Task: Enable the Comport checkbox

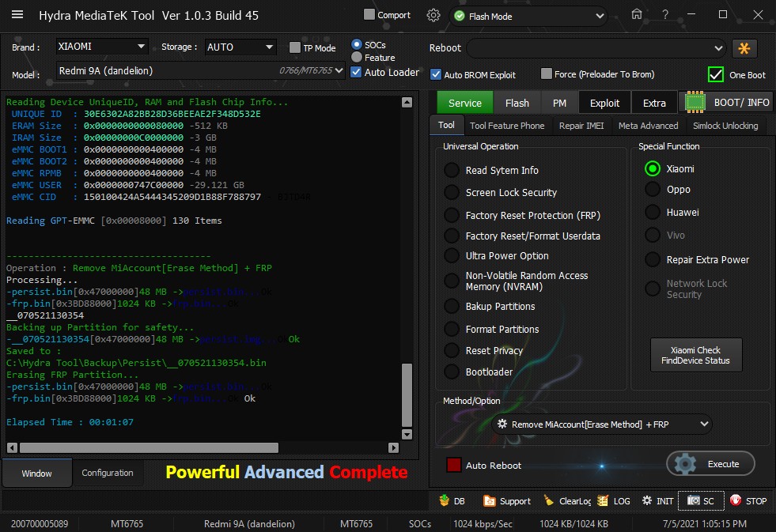Action: point(369,15)
